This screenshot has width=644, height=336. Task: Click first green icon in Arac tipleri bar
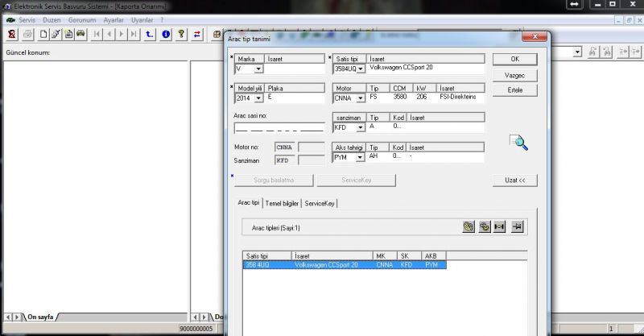(x=469, y=226)
